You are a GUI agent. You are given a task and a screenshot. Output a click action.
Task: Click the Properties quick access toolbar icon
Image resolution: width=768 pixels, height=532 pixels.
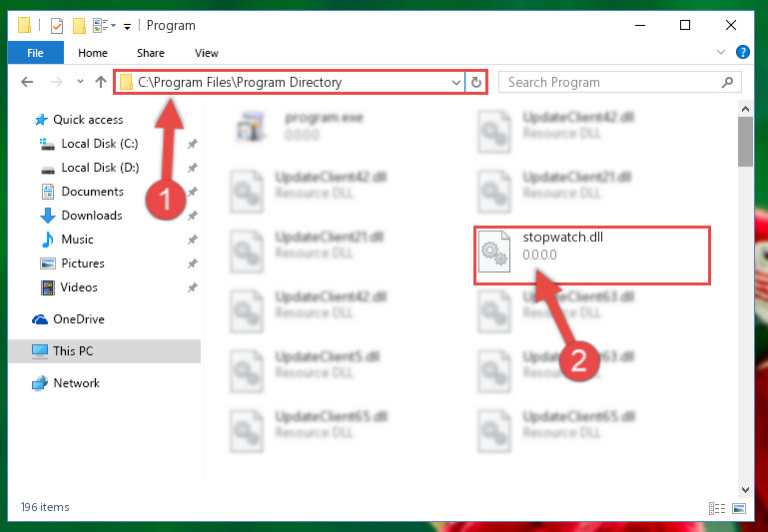point(57,25)
